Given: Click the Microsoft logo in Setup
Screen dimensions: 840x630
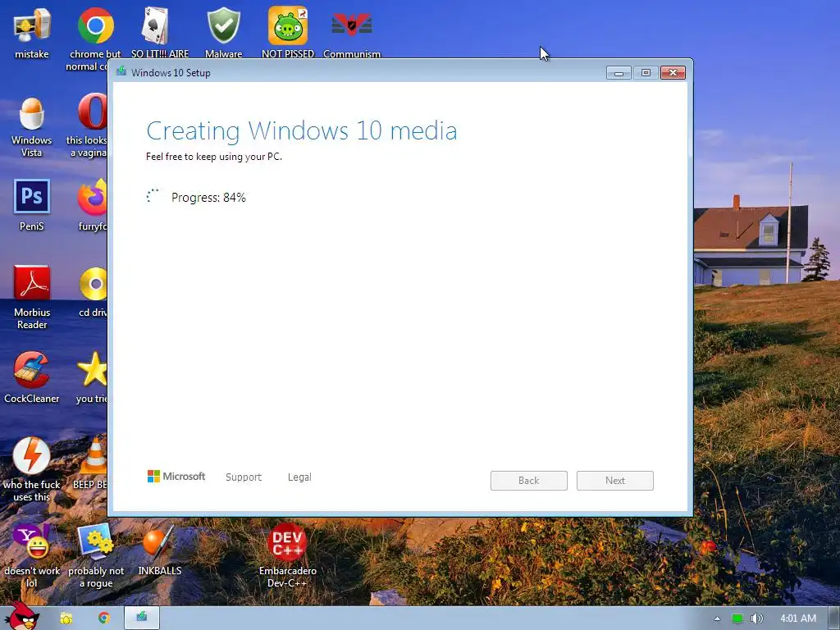Looking at the screenshot, I should click(x=176, y=477).
